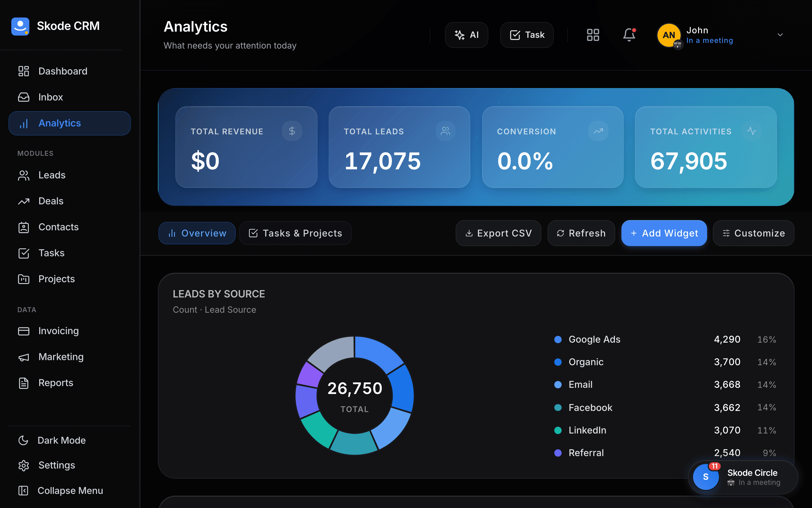Open Settings from sidebar

pos(69,465)
